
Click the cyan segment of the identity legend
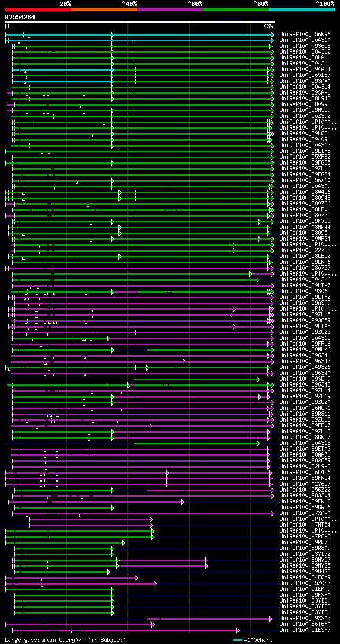point(302,9)
